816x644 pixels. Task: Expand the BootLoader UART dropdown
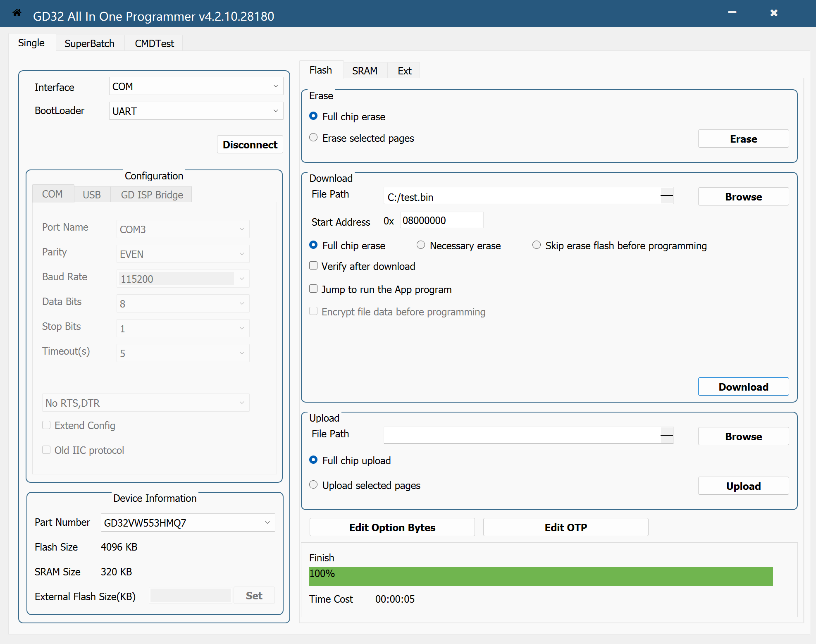coord(196,111)
